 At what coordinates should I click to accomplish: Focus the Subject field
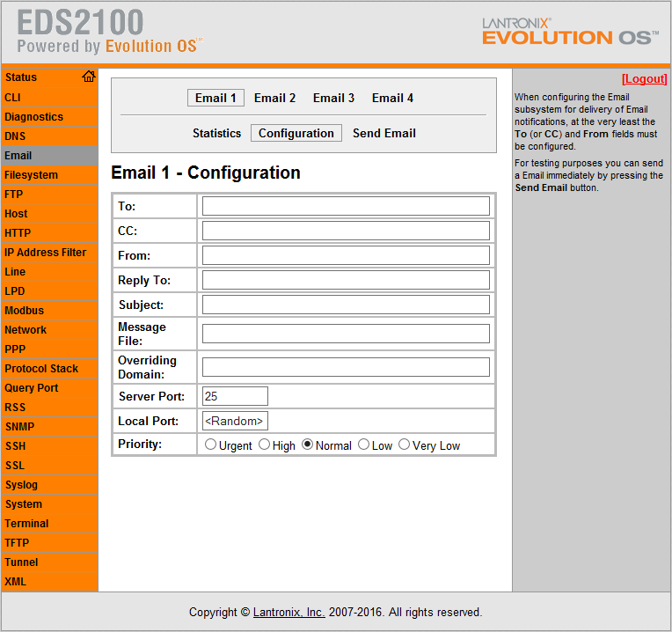346,305
